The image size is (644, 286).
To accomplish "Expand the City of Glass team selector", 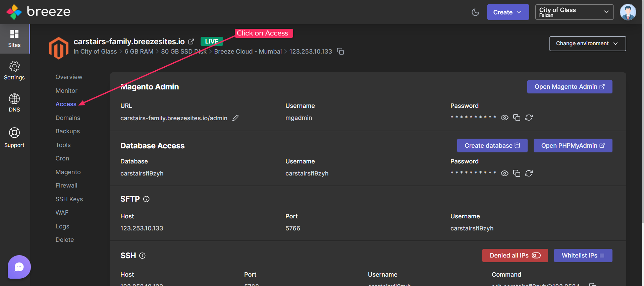I will point(574,12).
